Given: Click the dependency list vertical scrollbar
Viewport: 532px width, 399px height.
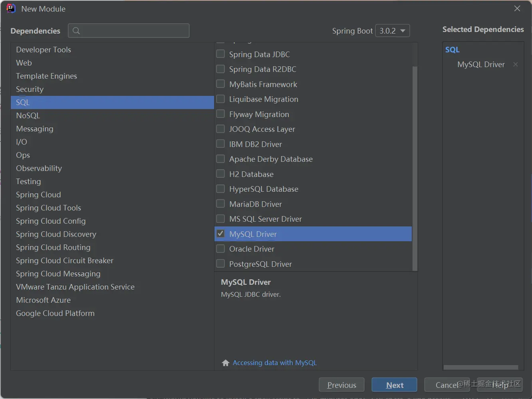Looking at the screenshot, I should click(x=415, y=169).
